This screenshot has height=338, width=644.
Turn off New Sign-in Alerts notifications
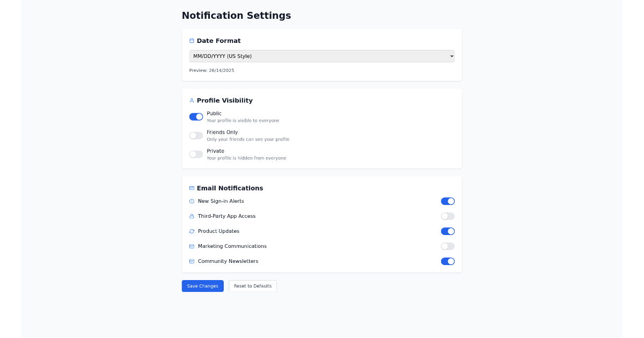[448, 201]
